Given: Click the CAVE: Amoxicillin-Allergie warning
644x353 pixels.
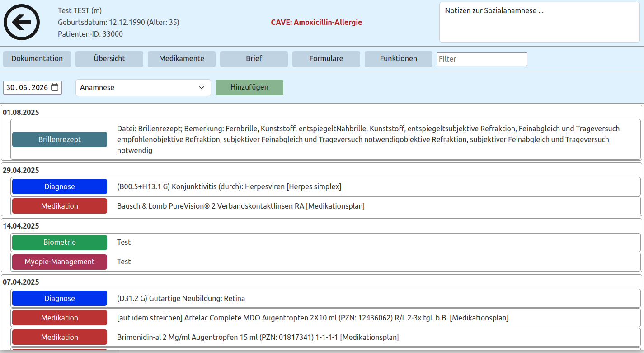Looking at the screenshot, I should pos(316,22).
